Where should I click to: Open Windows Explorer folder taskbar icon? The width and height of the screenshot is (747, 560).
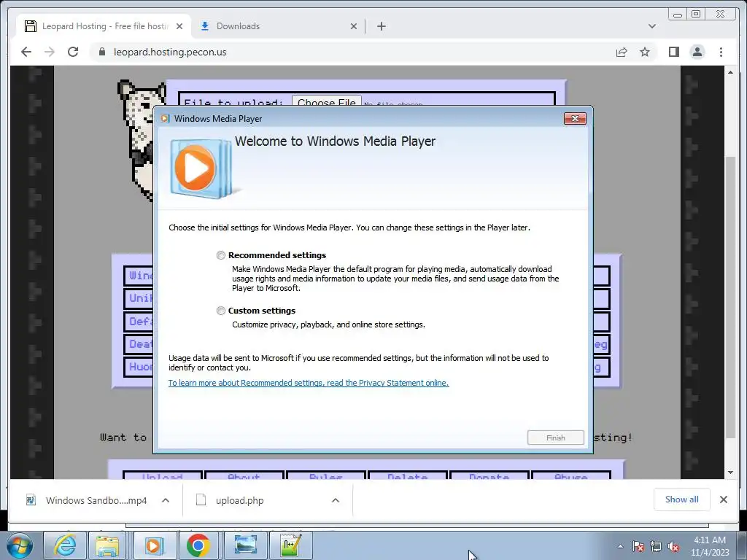107,545
